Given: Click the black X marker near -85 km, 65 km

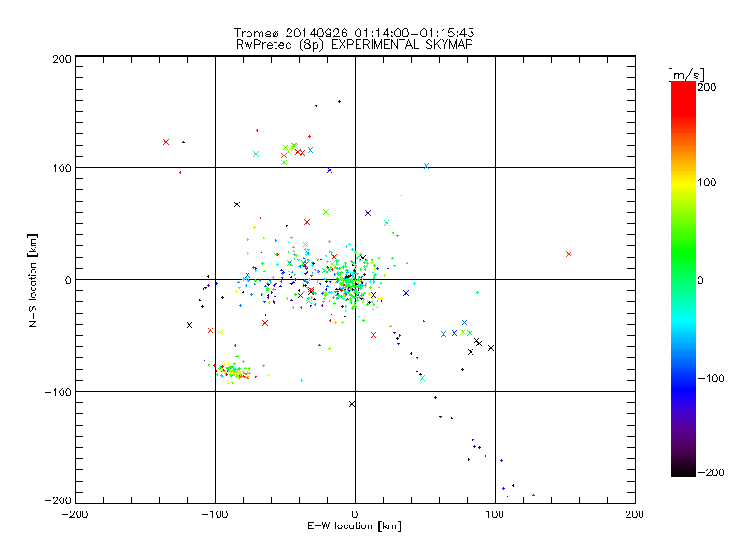Looking at the screenshot, I should click(x=237, y=204).
